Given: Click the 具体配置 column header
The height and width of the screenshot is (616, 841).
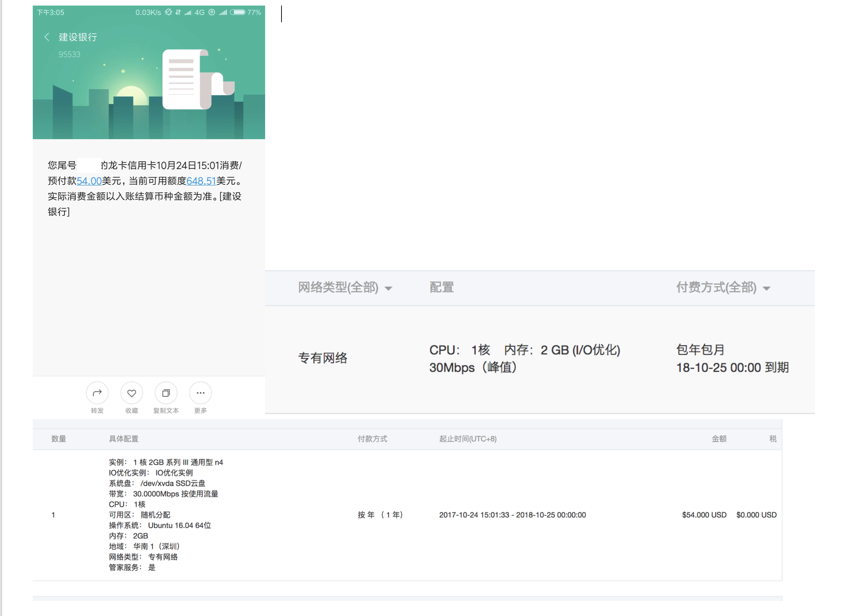Looking at the screenshot, I should click(x=123, y=439).
